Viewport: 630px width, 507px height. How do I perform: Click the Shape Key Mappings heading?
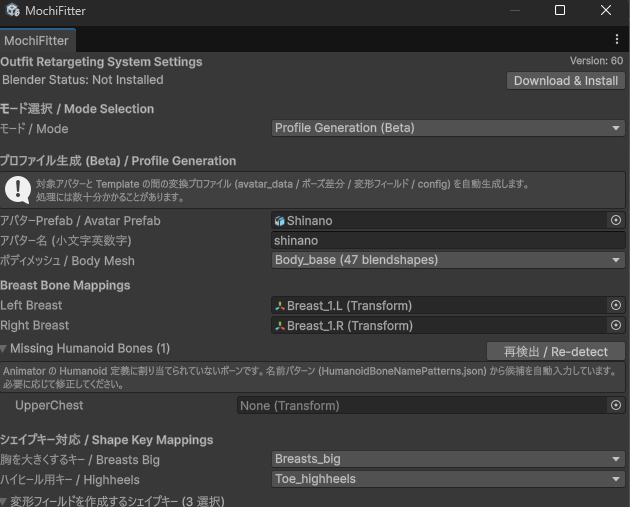point(106,440)
